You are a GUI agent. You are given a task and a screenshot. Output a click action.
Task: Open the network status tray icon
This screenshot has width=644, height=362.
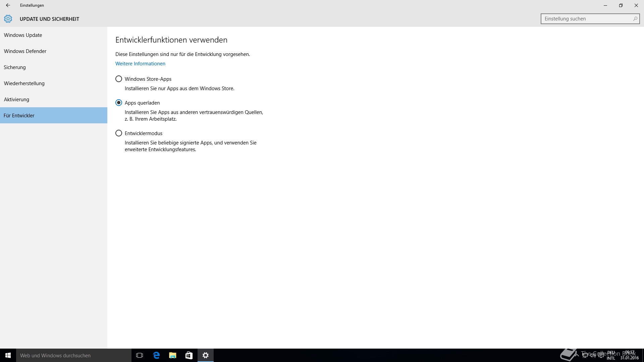coord(585,355)
